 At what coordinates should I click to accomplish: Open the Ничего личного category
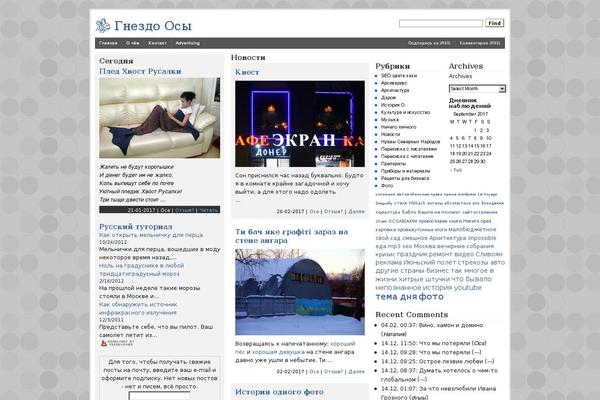click(x=398, y=127)
